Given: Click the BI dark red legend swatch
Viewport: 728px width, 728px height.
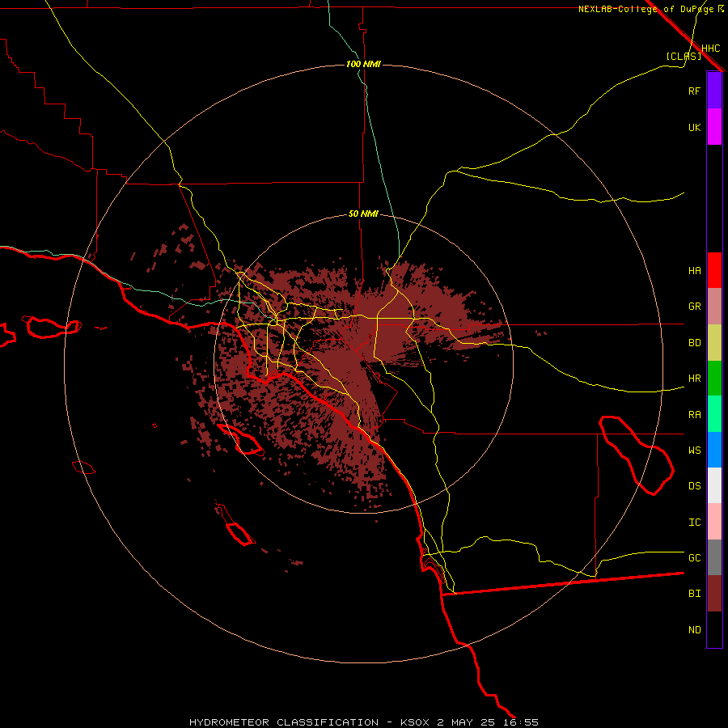Looking at the screenshot, I should pos(714,594).
